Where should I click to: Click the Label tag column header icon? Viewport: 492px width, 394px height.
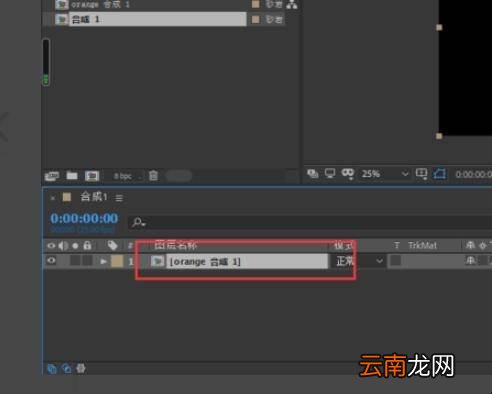[x=112, y=246]
